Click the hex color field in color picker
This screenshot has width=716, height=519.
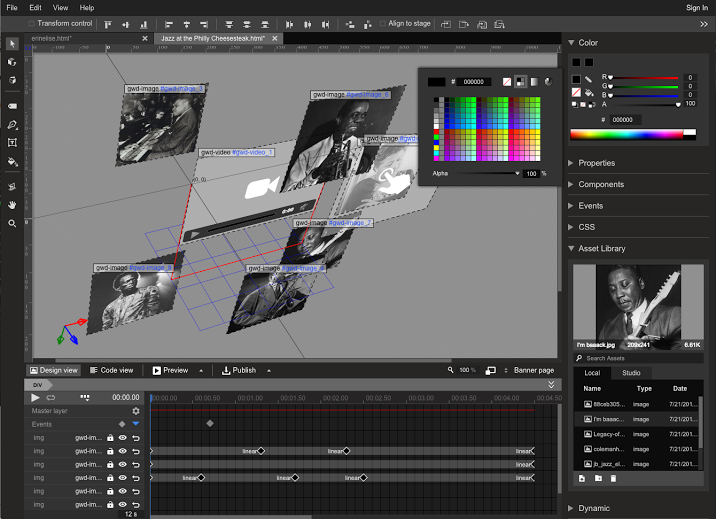click(x=474, y=82)
